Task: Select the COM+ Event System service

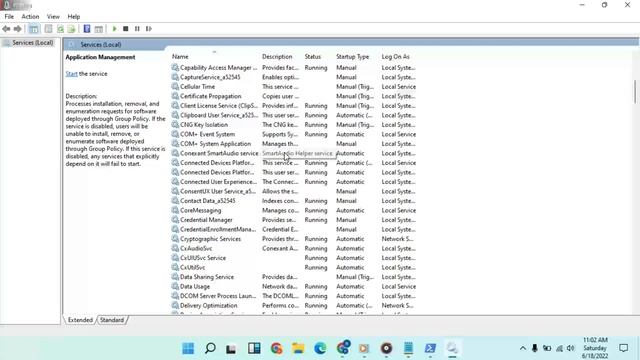Action: click(293, 134)
